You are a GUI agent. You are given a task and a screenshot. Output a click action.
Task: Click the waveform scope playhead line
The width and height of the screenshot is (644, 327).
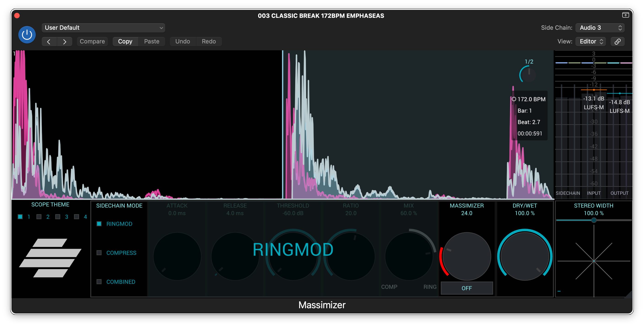pos(282,124)
